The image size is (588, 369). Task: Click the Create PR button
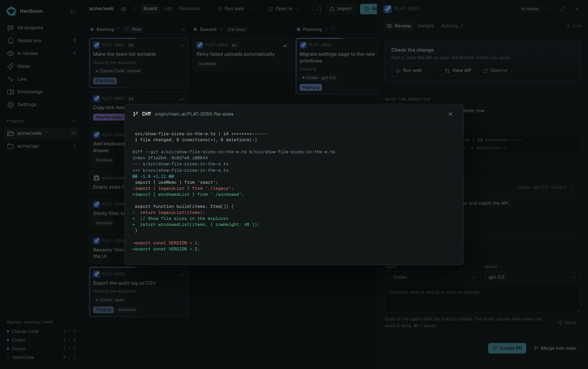pyautogui.click(x=507, y=348)
